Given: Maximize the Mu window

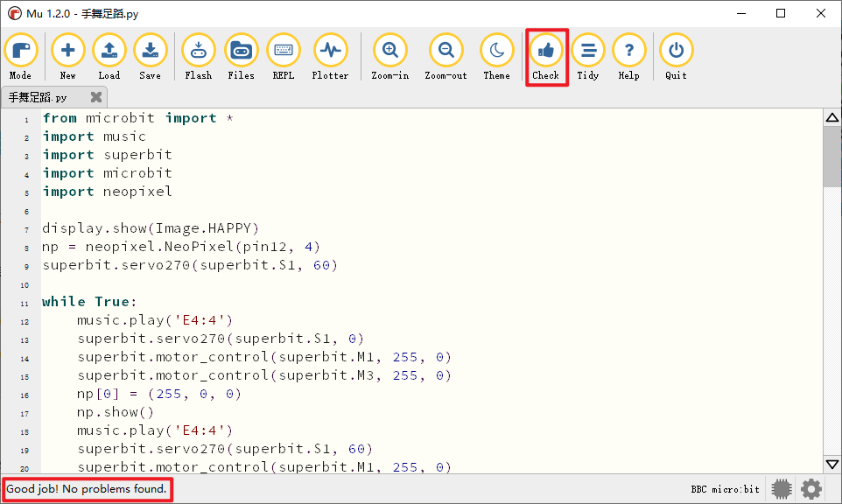Looking at the screenshot, I should point(781,13).
